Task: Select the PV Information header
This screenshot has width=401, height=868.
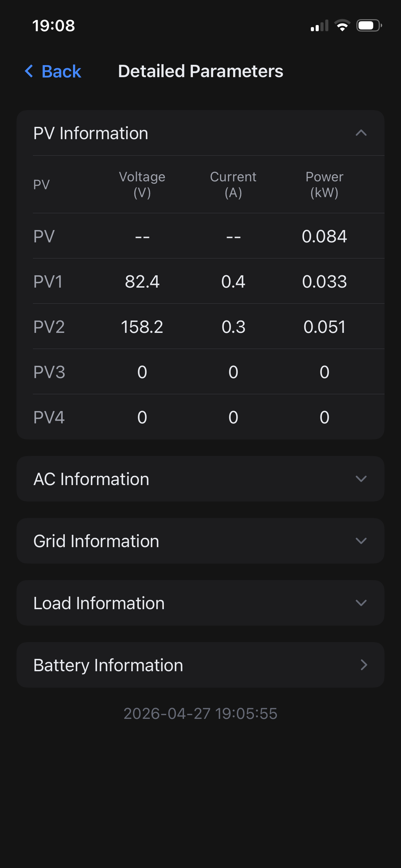Action: 200,133
